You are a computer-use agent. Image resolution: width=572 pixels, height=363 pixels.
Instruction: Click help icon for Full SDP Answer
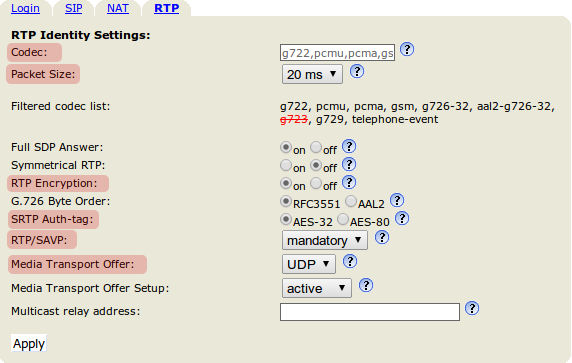click(349, 147)
